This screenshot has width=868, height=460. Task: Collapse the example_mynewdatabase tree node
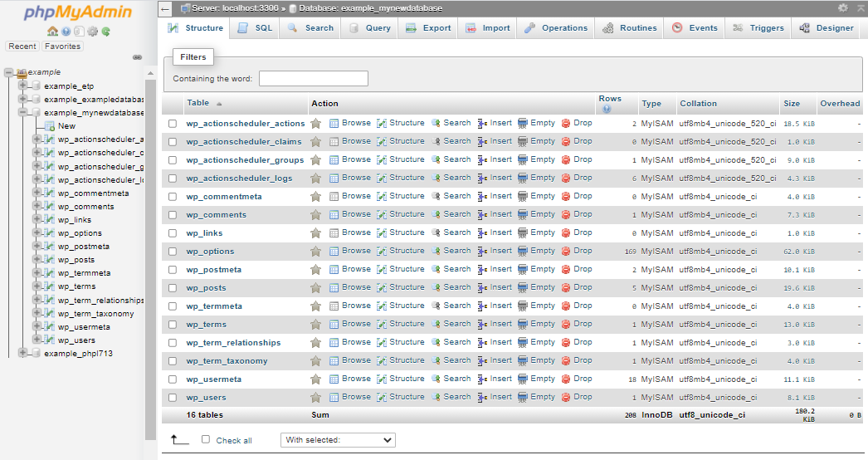pos(23,112)
